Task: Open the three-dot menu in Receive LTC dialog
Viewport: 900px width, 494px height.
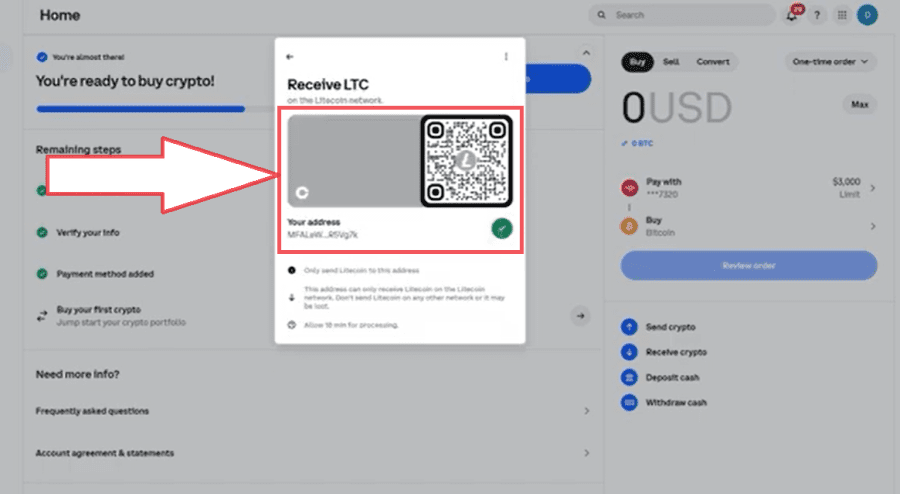Action: [506, 57]
